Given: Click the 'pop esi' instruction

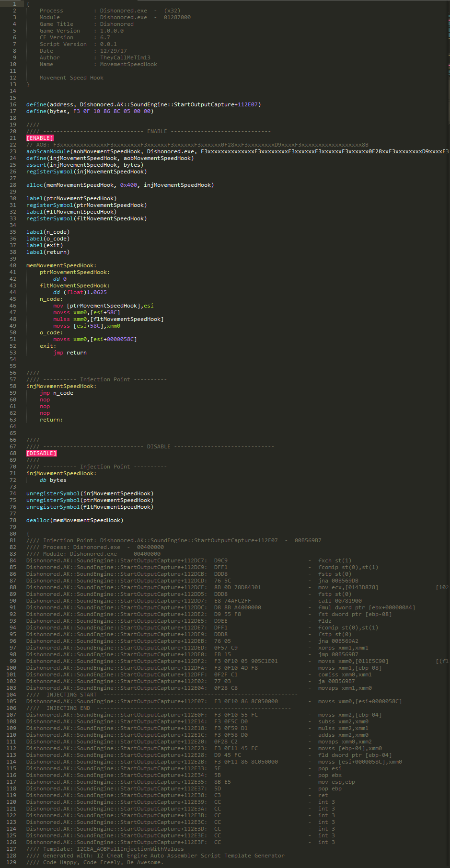Looking at the screenshot, I should click(x=330, y=768).
